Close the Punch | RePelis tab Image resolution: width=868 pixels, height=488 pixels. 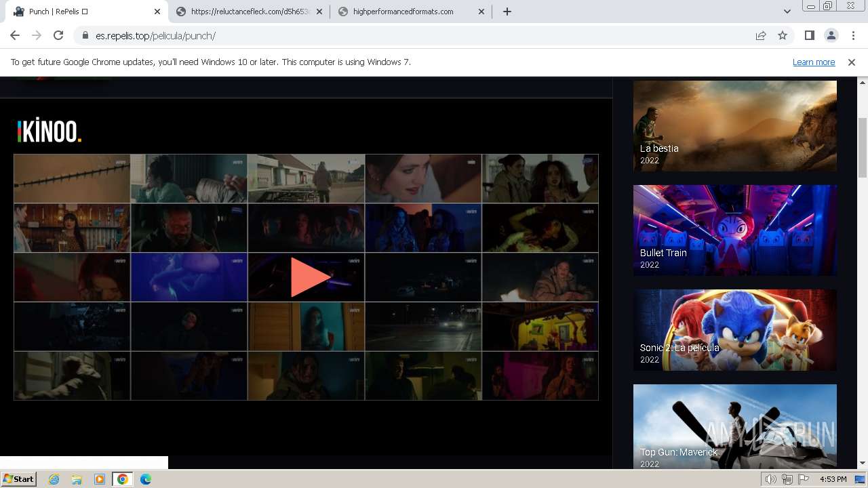point(157,12)
